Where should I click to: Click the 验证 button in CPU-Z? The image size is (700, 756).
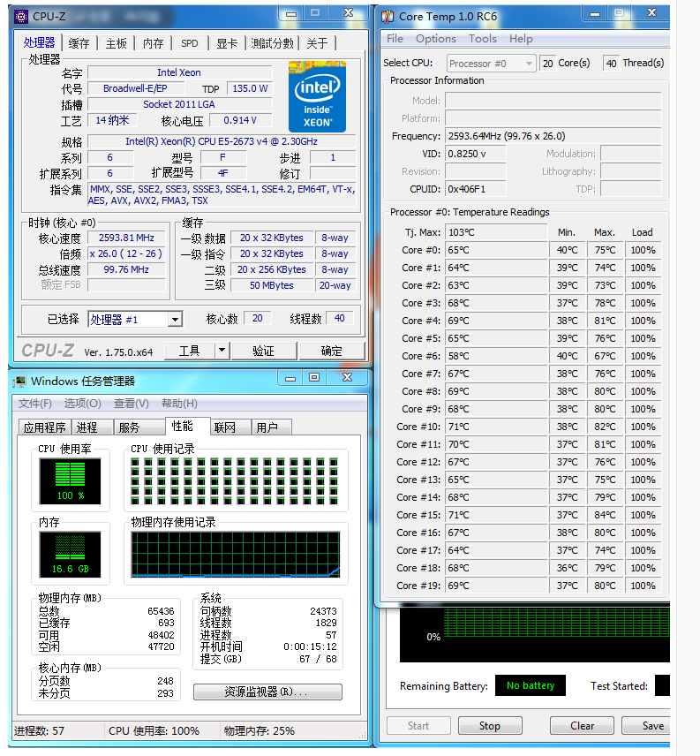point(263,351)
